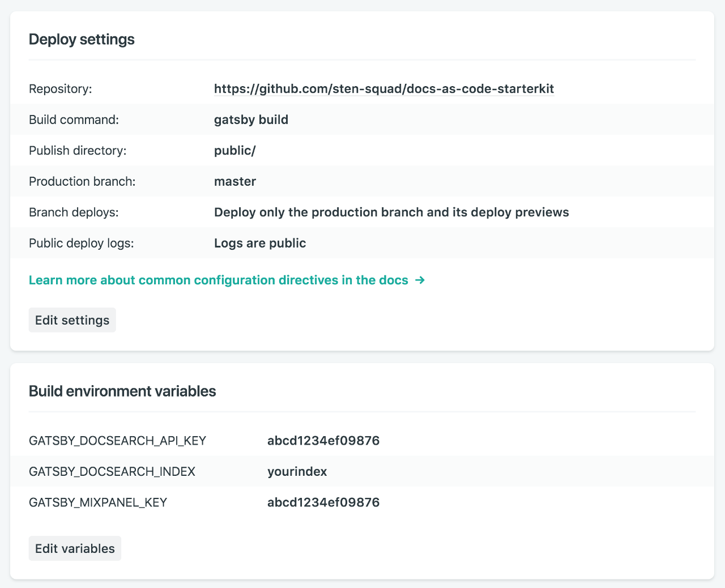
Task: Open the sten-squad GitHub repository link
Action: pos(383,89)
